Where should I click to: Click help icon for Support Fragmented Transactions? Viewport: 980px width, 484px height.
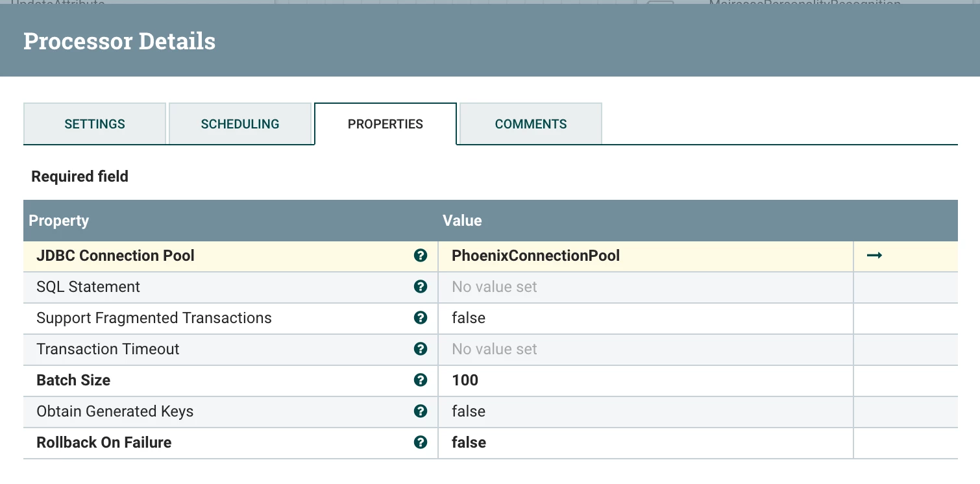pyautogui.click(x=421, y=318)
